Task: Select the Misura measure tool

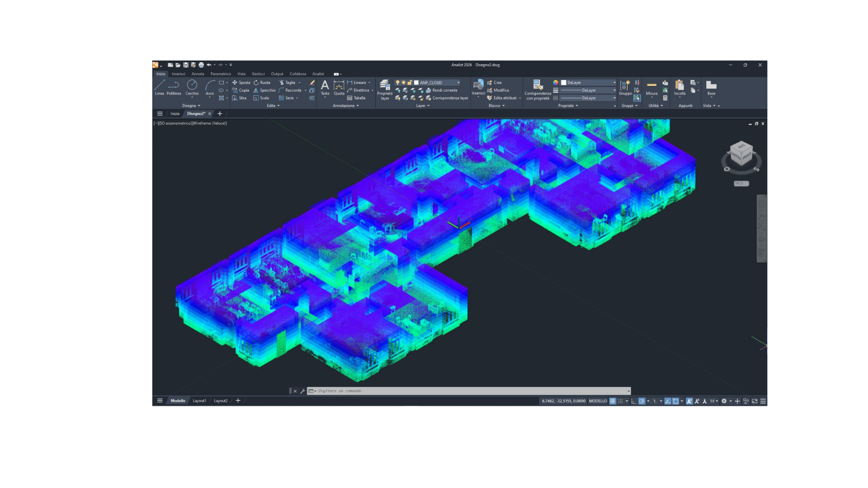Action: pyautogui.click(x=652, y=87)
